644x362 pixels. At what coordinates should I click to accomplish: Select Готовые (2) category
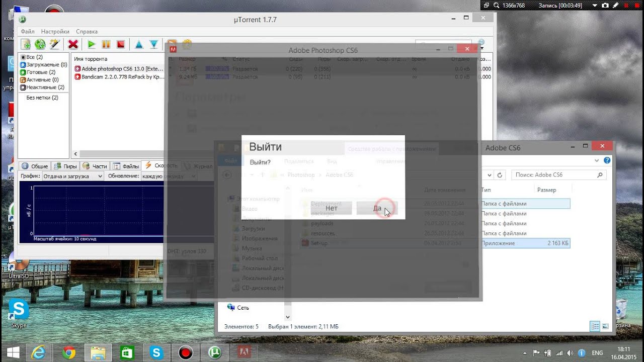coord(38,72)
